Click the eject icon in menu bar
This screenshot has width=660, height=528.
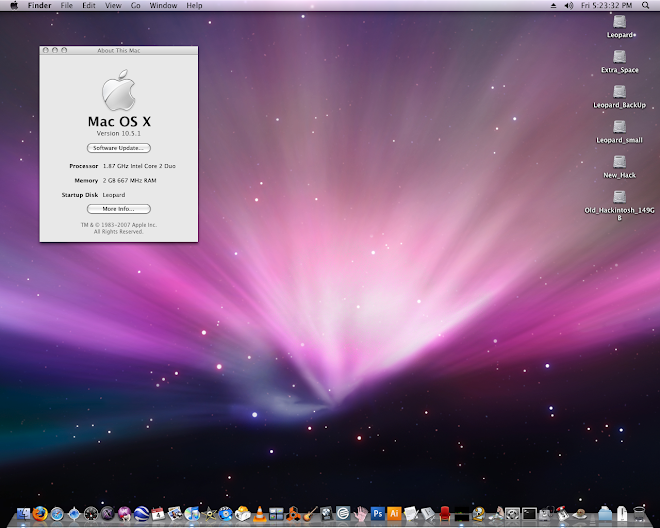click(x=554, y=5)
